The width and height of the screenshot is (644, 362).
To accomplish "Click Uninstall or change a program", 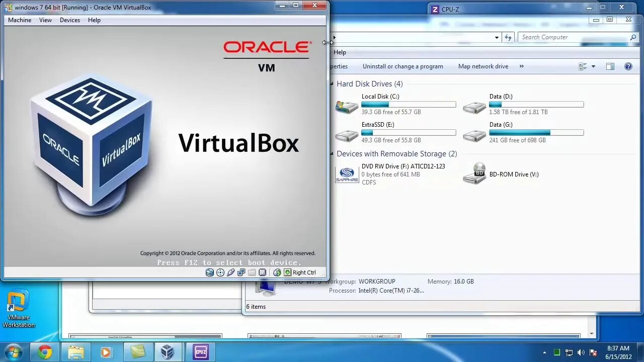I will pyautogui.click(x=403, y=66).
